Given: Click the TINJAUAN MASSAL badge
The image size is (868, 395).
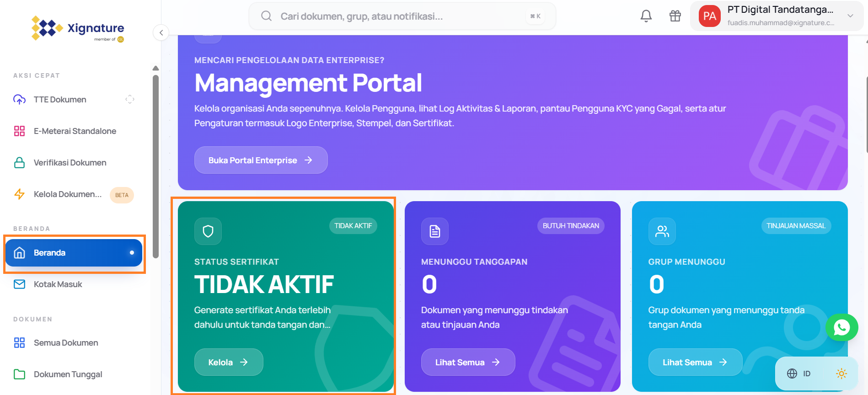Looking at the screenshot, I should [796, 226].
